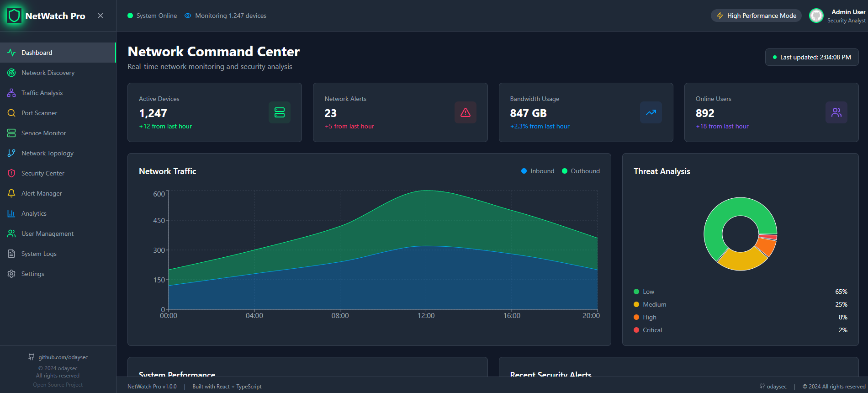
Task: Go to Traffic Analysis
Action: (58, 93)
